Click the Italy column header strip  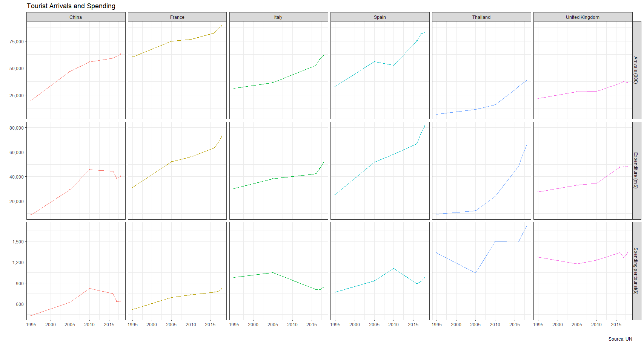click(278, 17)
